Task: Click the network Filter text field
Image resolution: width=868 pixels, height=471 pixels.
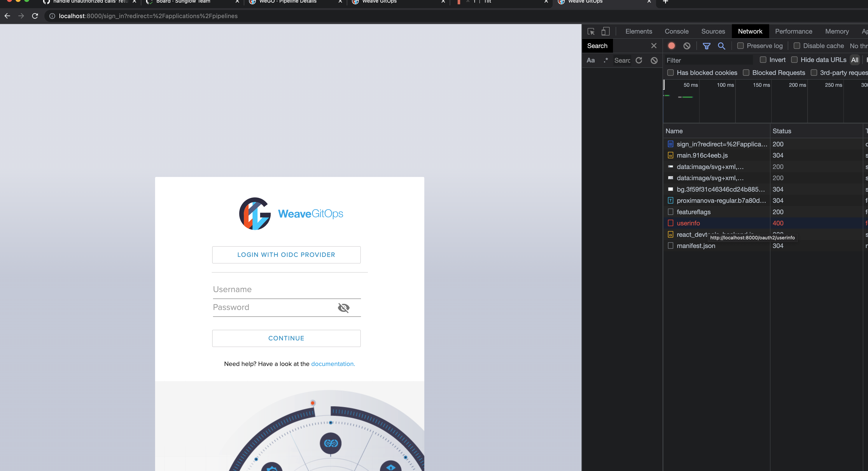Action: tap(709, 60)
